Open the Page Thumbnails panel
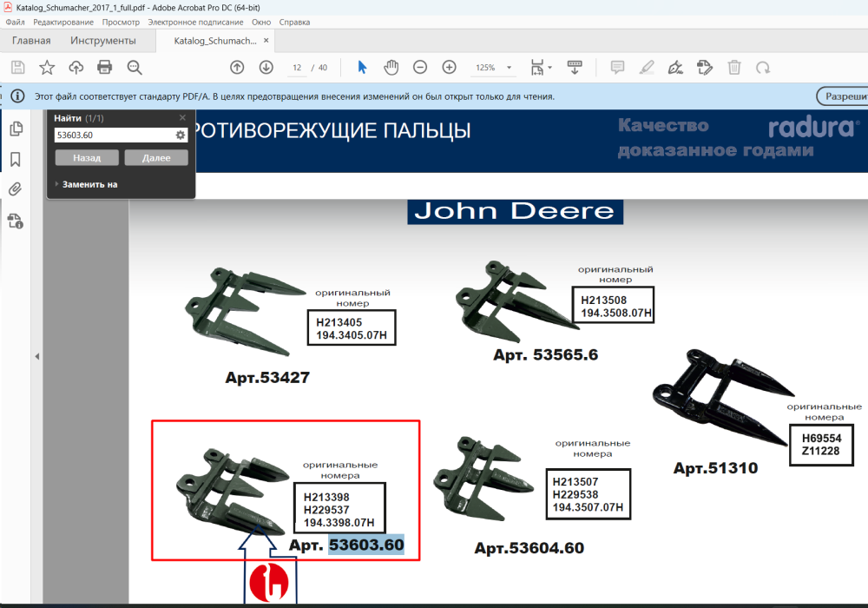 point(16,129)
